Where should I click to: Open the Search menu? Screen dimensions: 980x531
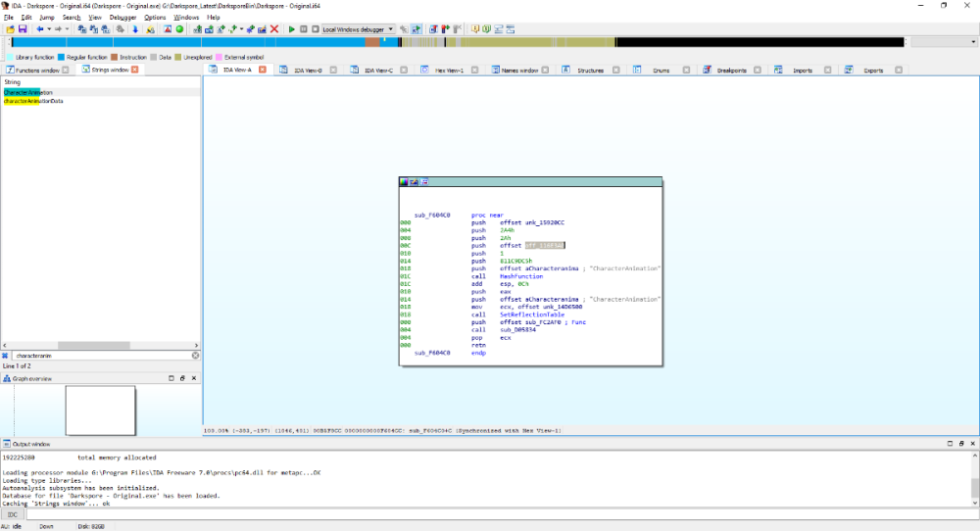click(x=72, y=18)
